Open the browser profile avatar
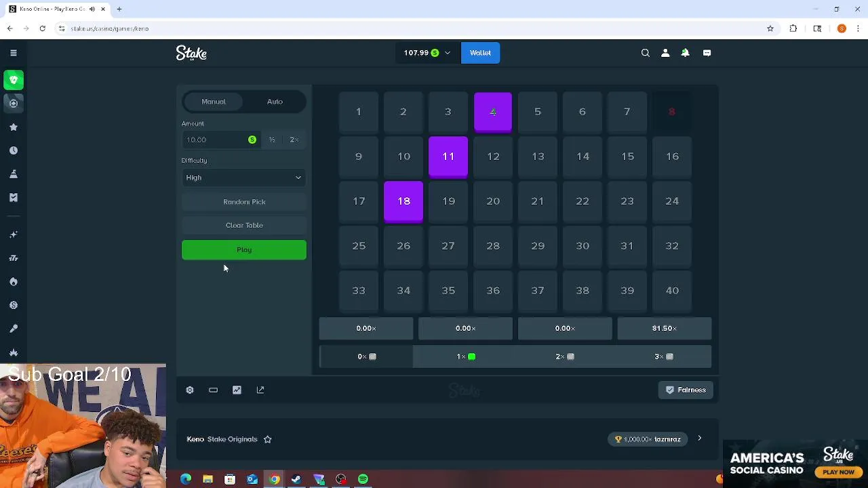This screenshot has height=488, width=868. pyautogui.click(x=842, y=28)
